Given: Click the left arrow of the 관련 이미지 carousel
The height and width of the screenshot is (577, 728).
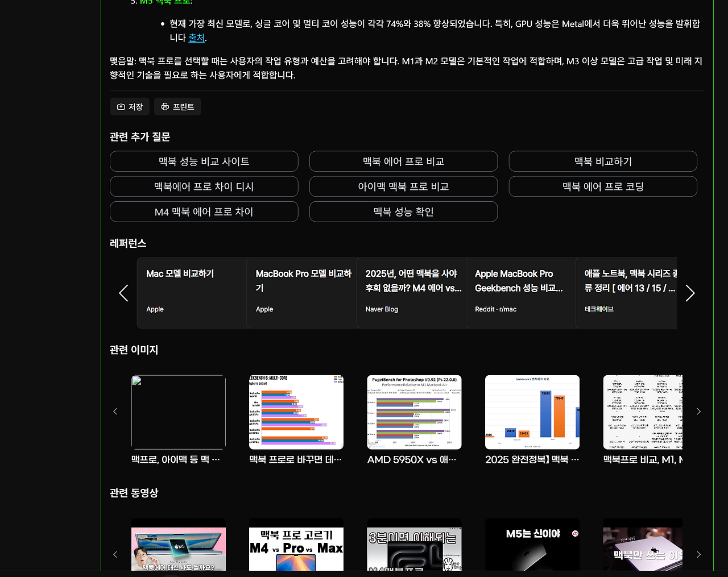Looking at the screenshot, I should 115,411.
